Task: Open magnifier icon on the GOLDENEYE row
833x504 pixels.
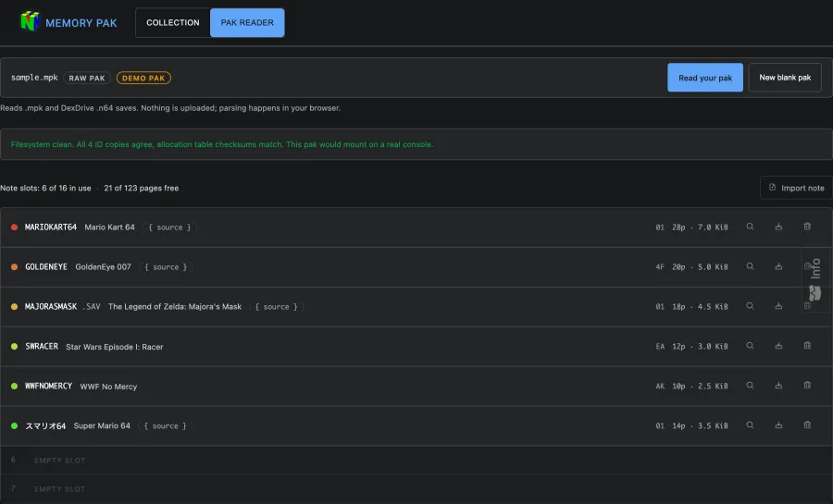Action: 750,266
